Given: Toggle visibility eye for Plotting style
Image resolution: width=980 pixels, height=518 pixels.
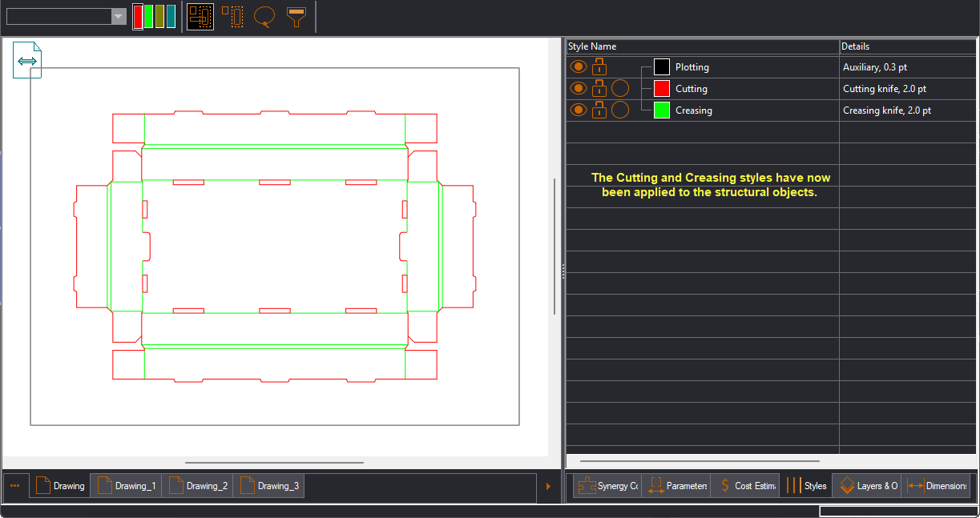Looking at the screenshot, I should pyautogui.click(x=578, y=67).
